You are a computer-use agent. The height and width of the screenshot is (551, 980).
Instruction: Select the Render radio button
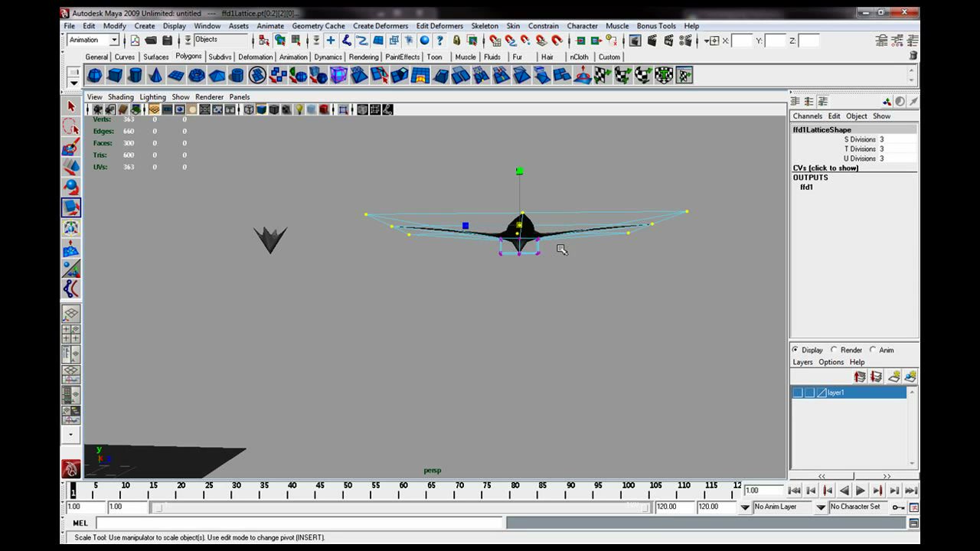tap(835, 350)
